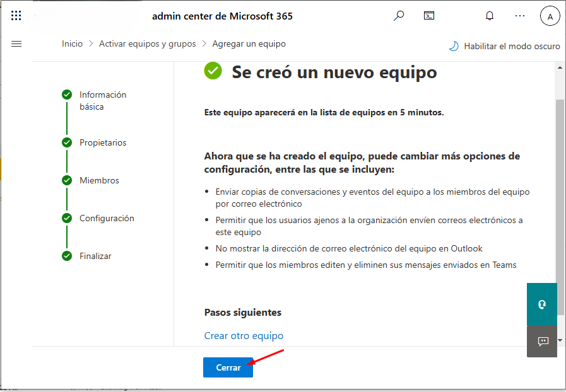Click the Se creó un nuevo equipo heading
Viewport: 566px width, 392px height.
tap(334, 72)
